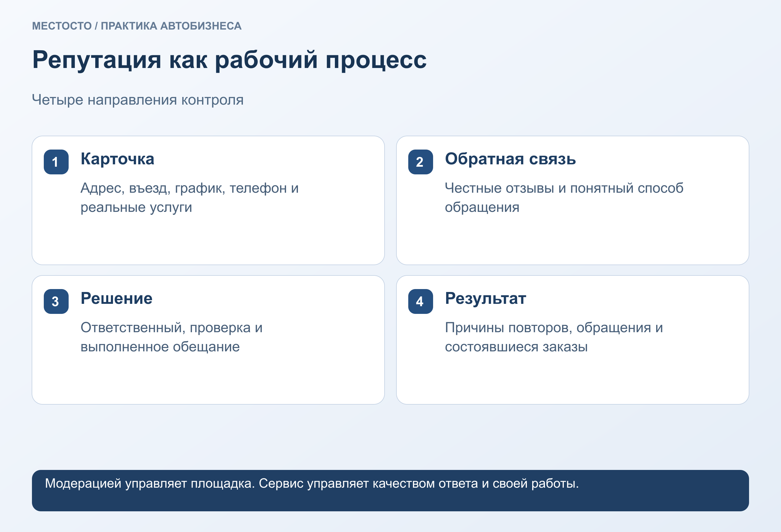Select the Решение card heading
This screenshot has height=532, width=781.
pos(116,299)
